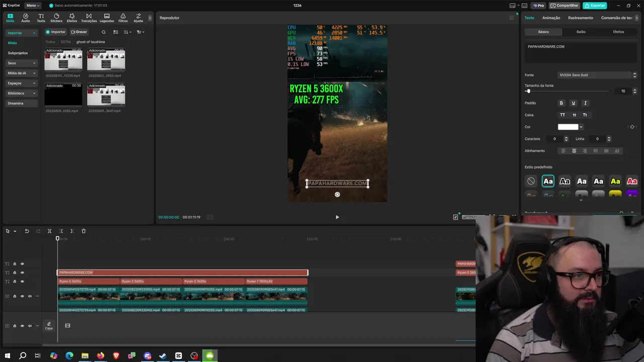Click the Pro badge button

coord(538,6)
